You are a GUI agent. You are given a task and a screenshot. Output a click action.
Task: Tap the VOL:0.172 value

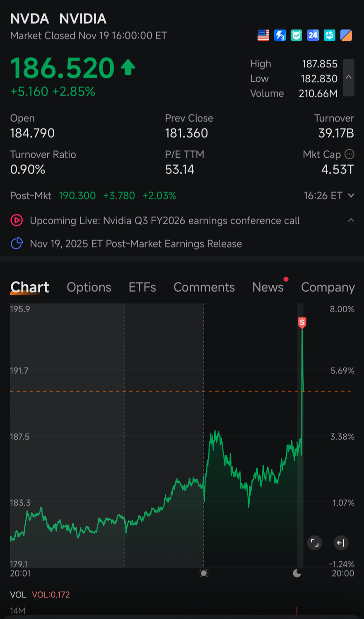point(51,595)
